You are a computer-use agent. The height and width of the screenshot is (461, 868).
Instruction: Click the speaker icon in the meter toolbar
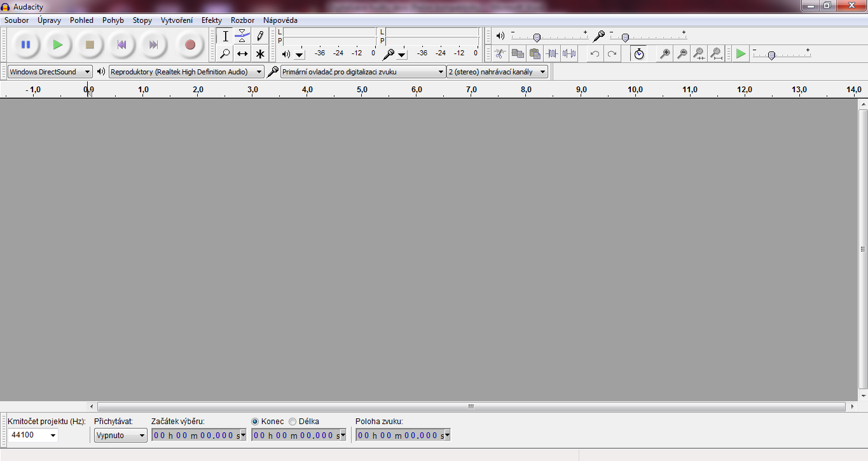click(x=286, y=54)
